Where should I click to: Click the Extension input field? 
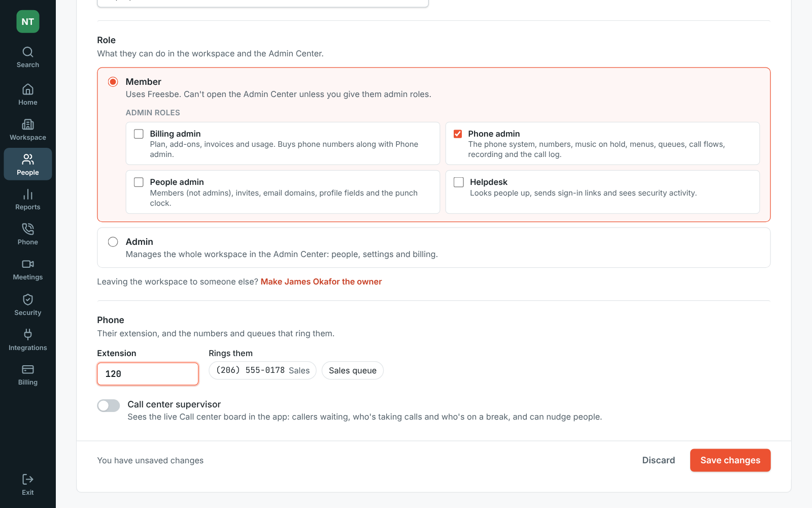(x=148, y=374)
